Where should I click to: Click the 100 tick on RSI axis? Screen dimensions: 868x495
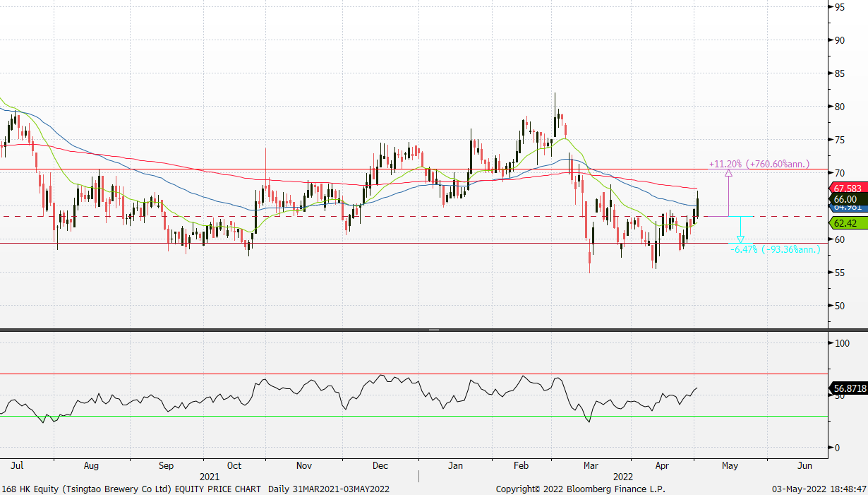(841, 343)
